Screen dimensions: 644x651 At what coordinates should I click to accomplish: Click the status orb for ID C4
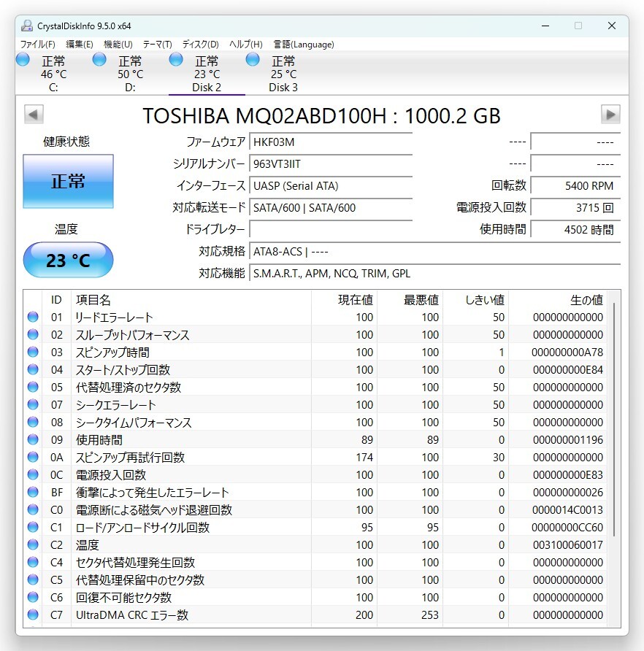click(33, 562)
